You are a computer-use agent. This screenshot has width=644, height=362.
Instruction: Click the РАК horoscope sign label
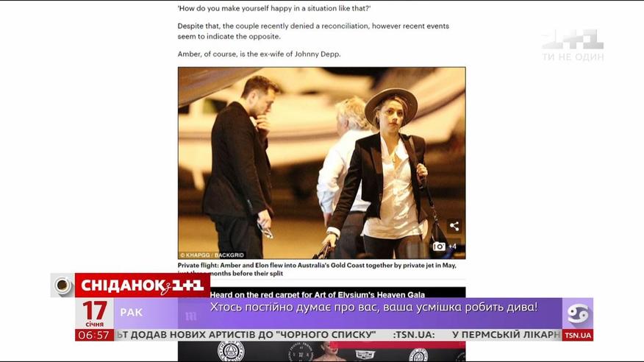(x=132, y=313)
